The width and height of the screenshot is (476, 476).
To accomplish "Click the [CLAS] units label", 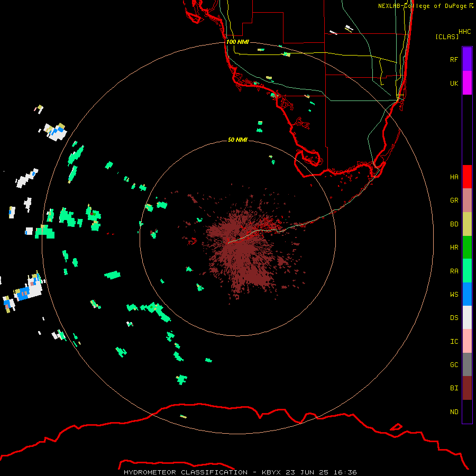I will pyautogui.click(x=447, y=36).
